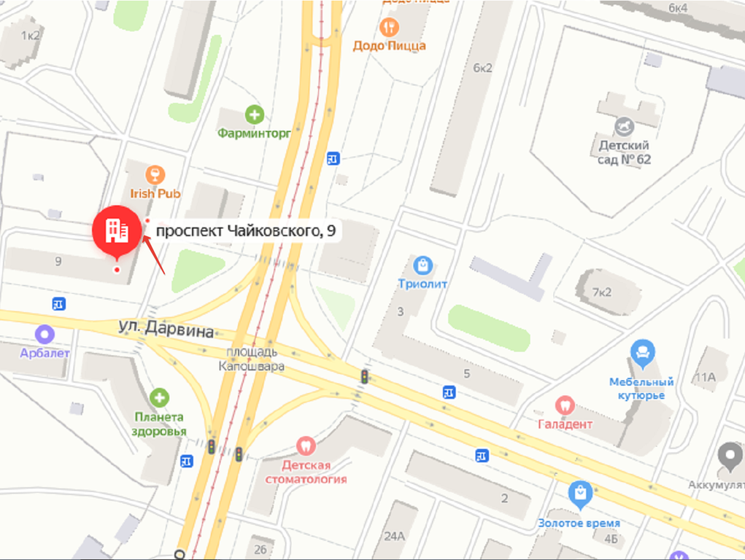The height and width of the screenshot is (560, 745).
Task: Click the Арбалет purple marker
Action: click(45, 335)
